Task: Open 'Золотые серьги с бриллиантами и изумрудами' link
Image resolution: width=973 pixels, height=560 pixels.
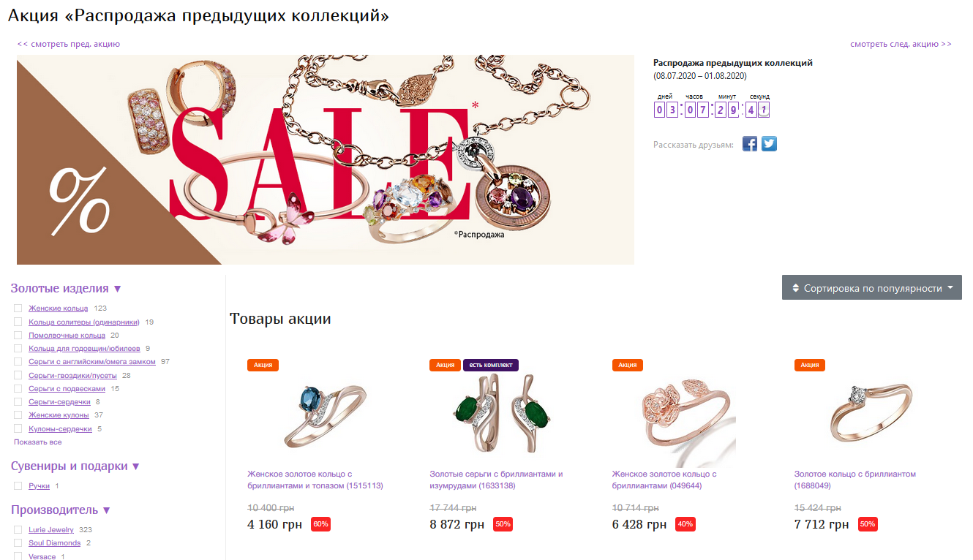Action: (496, 480)
